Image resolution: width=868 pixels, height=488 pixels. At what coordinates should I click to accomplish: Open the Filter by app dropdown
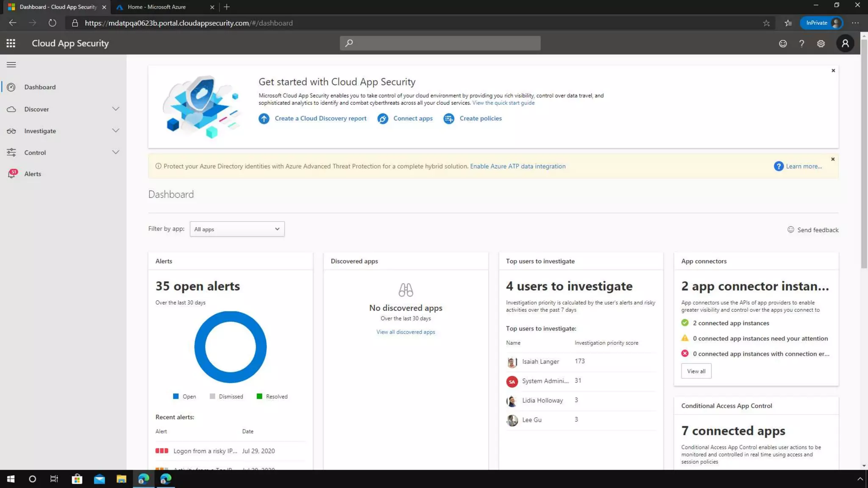click(x=237, y=229)
